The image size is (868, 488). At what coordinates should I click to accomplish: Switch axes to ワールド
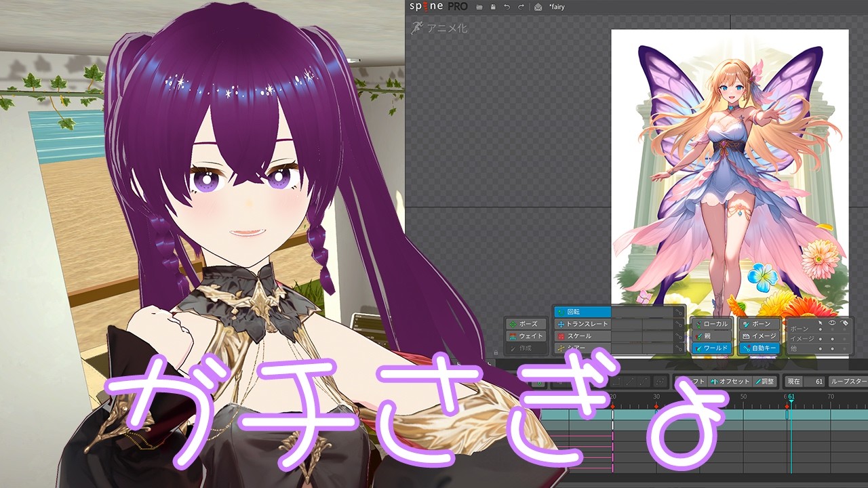[711, 348]
